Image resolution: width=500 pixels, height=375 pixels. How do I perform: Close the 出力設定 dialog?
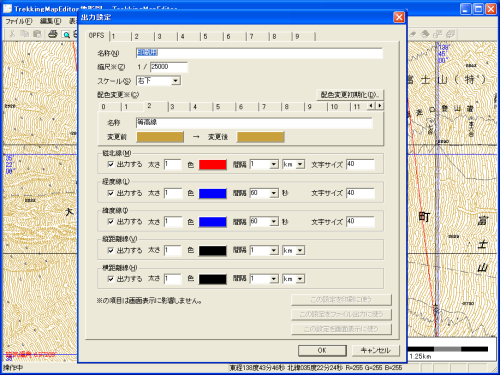click(x=399, y=17)
